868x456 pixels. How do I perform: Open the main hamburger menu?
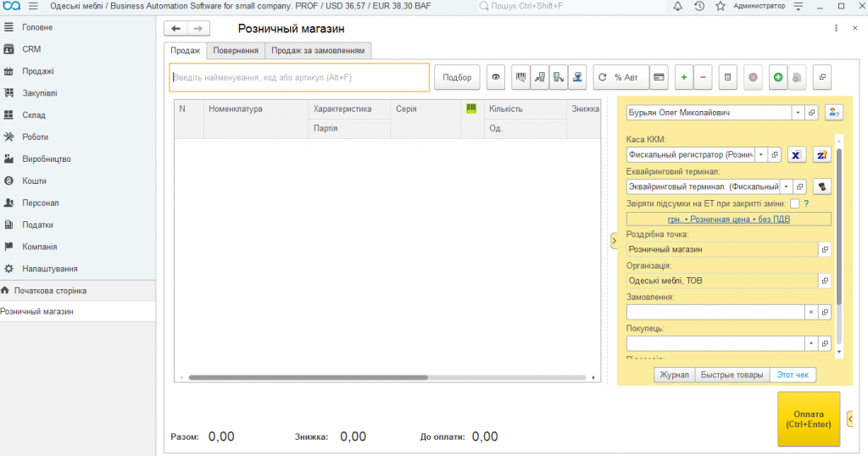pyautogui.click(x=33, y=6)
